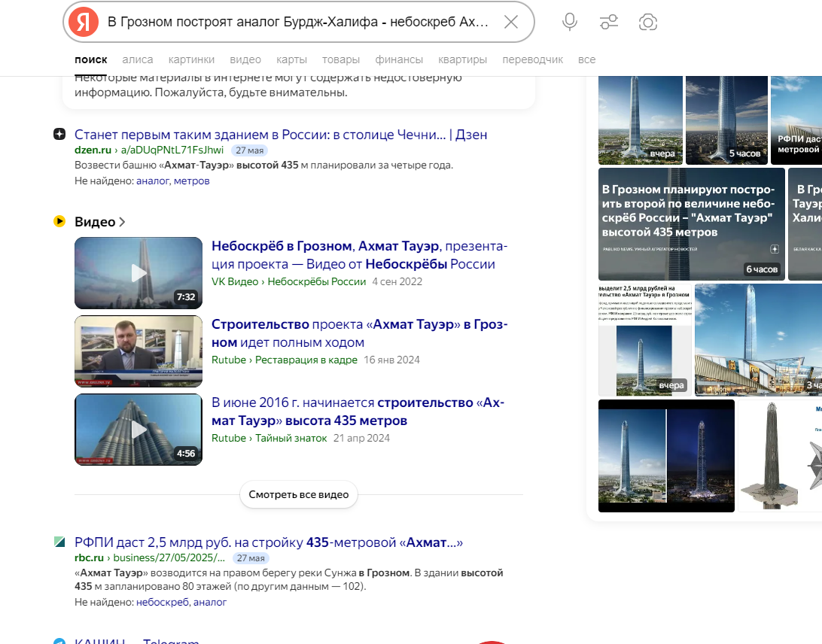Open 'Строительство проекта Ахмат Тауэр' video link
Screen dimensions: 822x644
(359, 333)
